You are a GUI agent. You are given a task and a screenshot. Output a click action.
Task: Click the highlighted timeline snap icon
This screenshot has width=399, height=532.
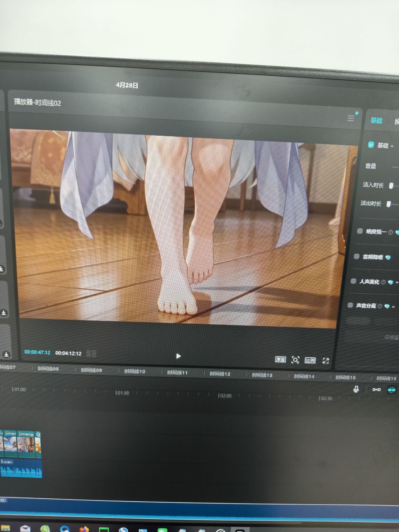391,390
